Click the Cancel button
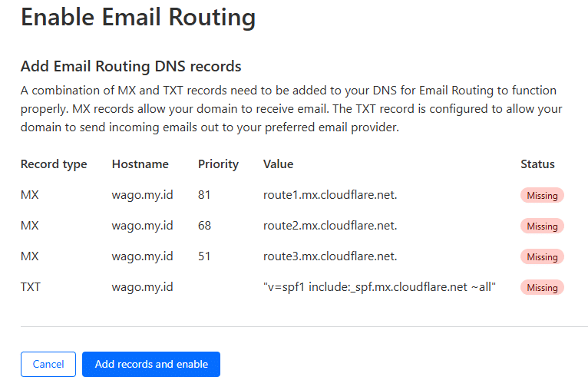 [48, 364]
